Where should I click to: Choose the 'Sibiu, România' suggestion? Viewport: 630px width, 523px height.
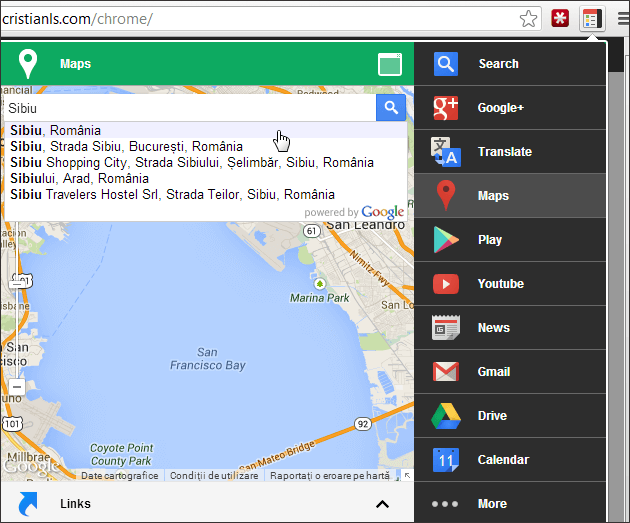56,130
